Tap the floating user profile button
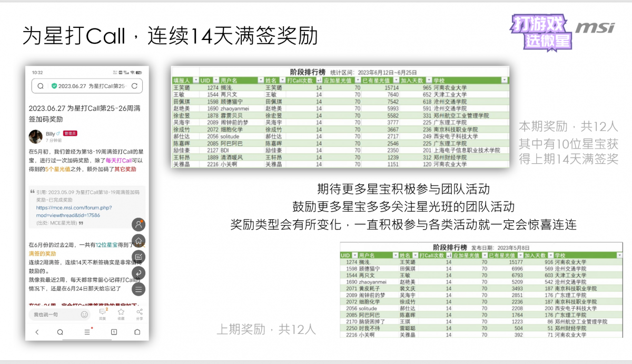 139,224
